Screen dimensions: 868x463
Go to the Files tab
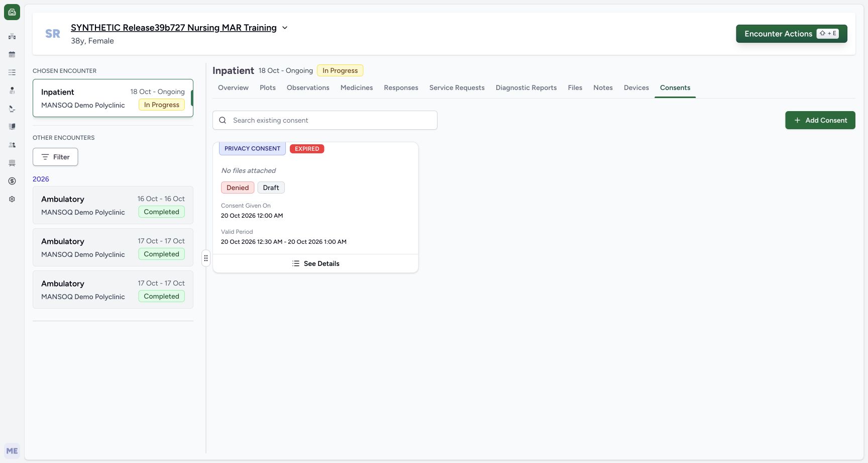point(575,87)
